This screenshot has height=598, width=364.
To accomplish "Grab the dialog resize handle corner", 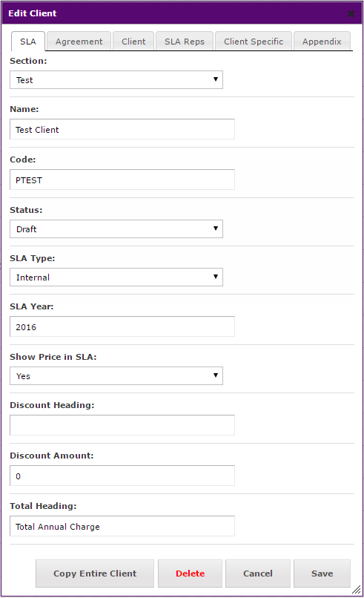I will point(357,590).
